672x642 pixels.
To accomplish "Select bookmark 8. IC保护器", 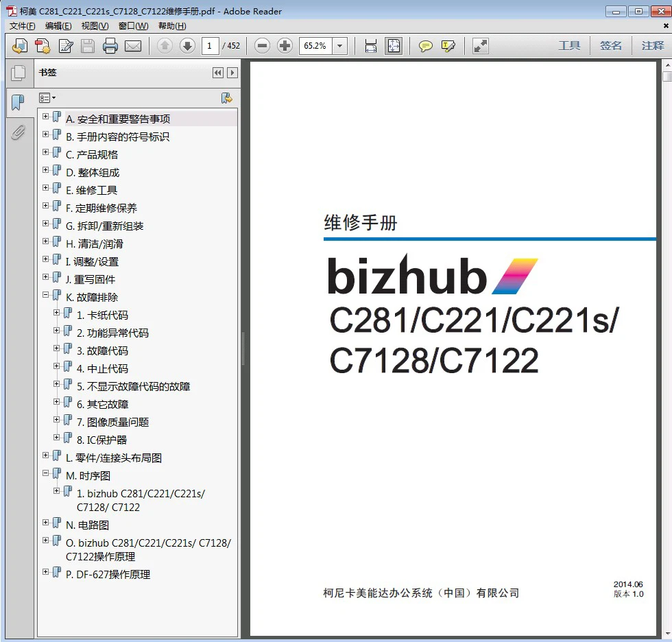I will tap(101, 440).
